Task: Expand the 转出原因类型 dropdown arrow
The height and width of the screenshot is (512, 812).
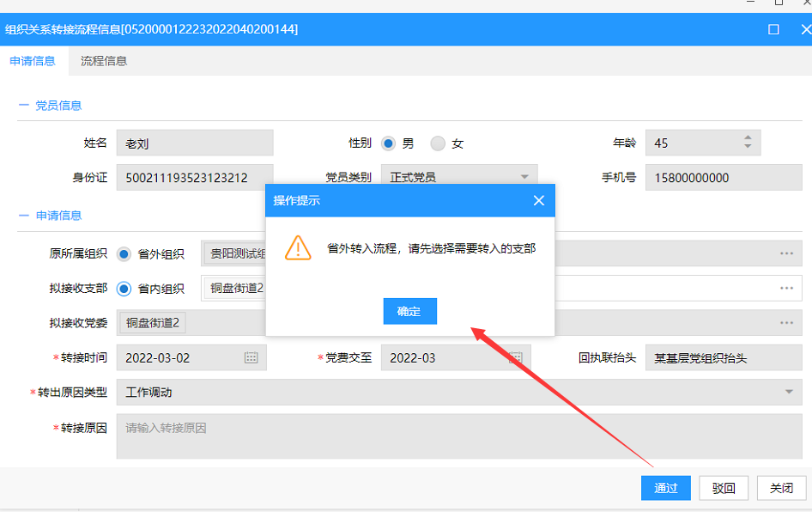Action: point(789,393)
